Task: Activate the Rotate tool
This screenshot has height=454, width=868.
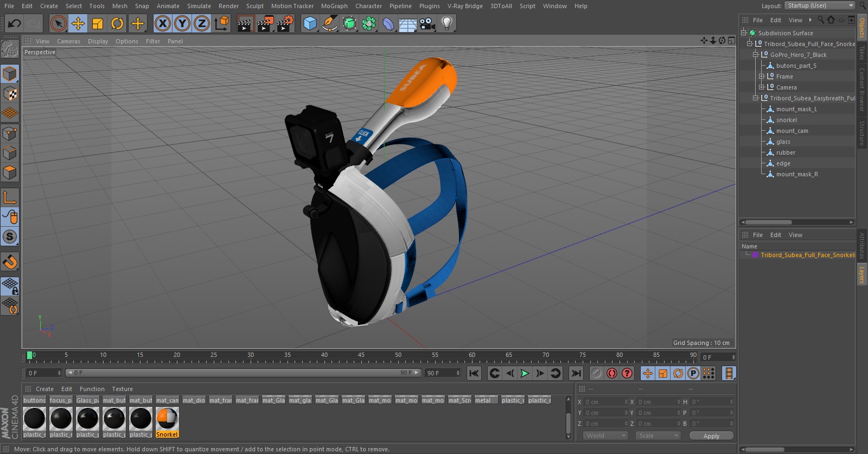Action: coord(117,23)
